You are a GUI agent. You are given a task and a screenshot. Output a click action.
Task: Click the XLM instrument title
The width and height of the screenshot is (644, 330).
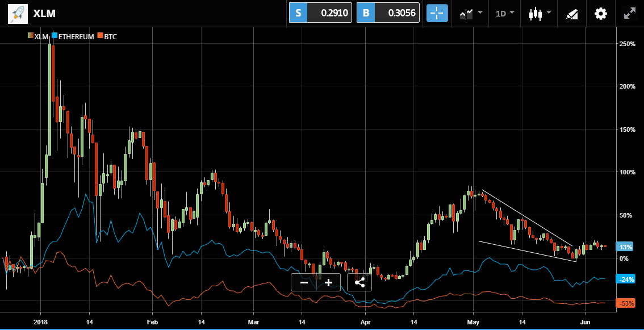point(44,14)
